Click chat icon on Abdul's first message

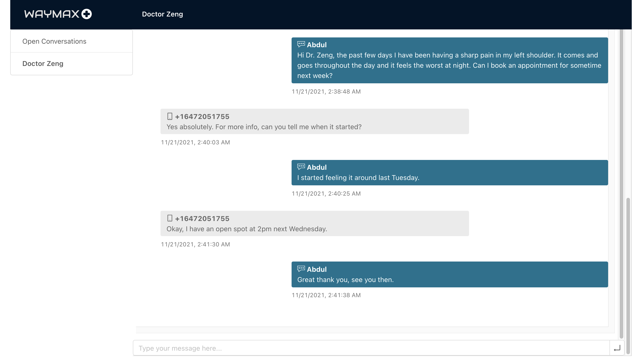[x=301, y=45]
